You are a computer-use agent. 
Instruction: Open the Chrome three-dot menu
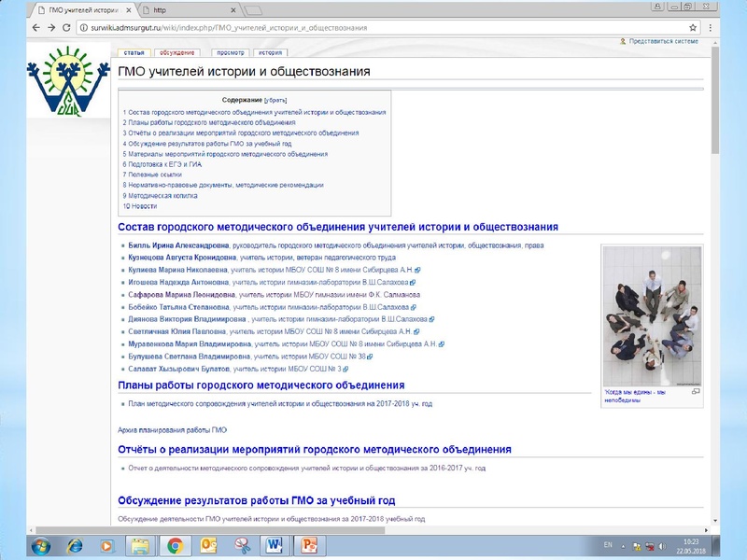tap(711, 28)
